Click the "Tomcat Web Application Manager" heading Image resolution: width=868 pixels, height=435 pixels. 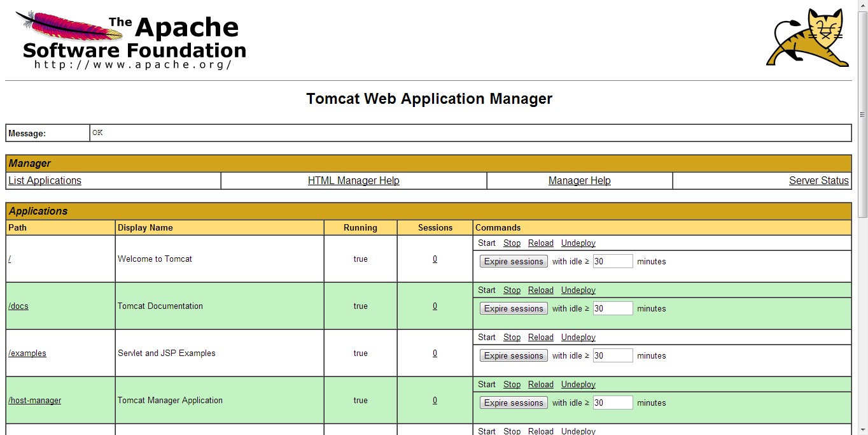click(x=430, y=99)
